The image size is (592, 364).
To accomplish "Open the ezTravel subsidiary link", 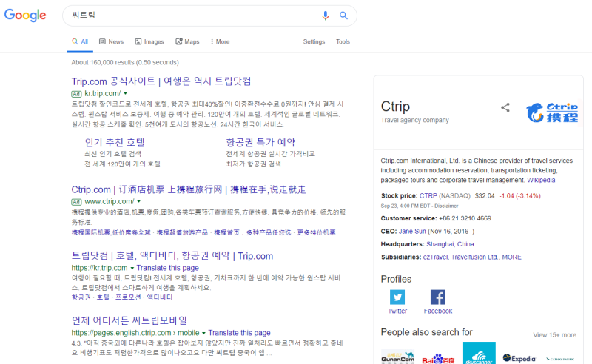I will point(435,257).
